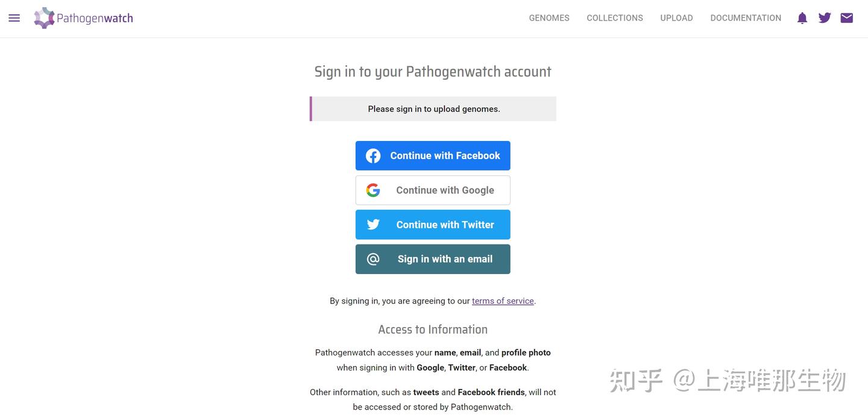Click the Facebook icon on the sign-in button
Viewport: 868px width, 415px height.
pyautogui.click(x=373, y=155)
